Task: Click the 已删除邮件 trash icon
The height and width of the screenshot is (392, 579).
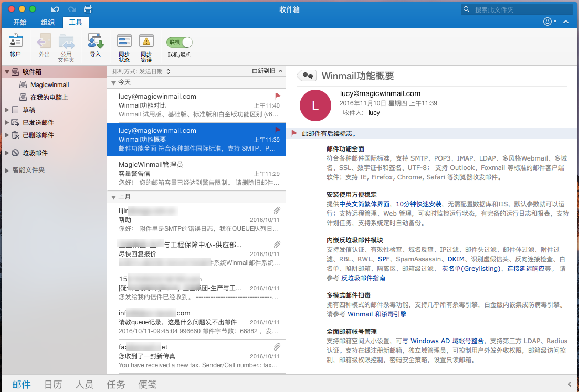Action: (15, 135)
